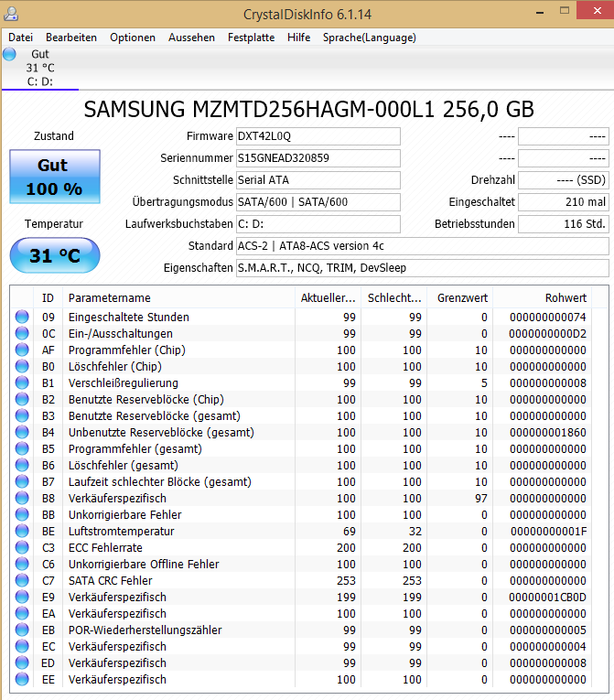Click the ID column header
Viewport: 614px width, 700px height.
click(x=48, y=297)
